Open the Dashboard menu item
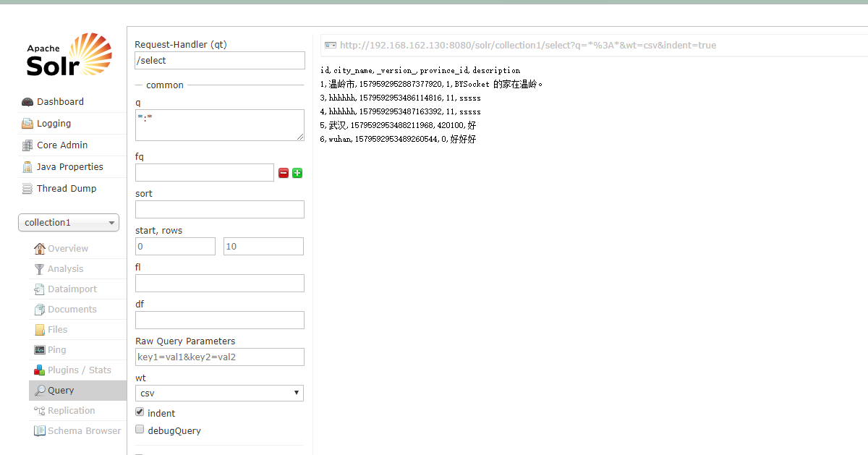 tap(72, 102)
